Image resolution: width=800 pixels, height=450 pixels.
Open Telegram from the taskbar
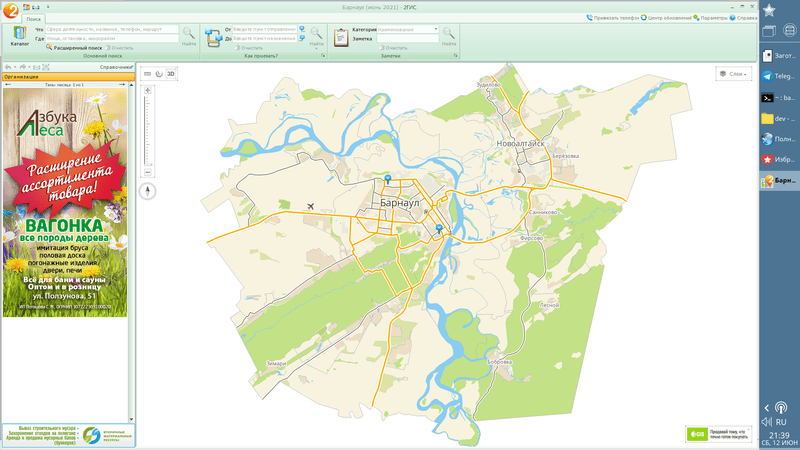point(779,76)
